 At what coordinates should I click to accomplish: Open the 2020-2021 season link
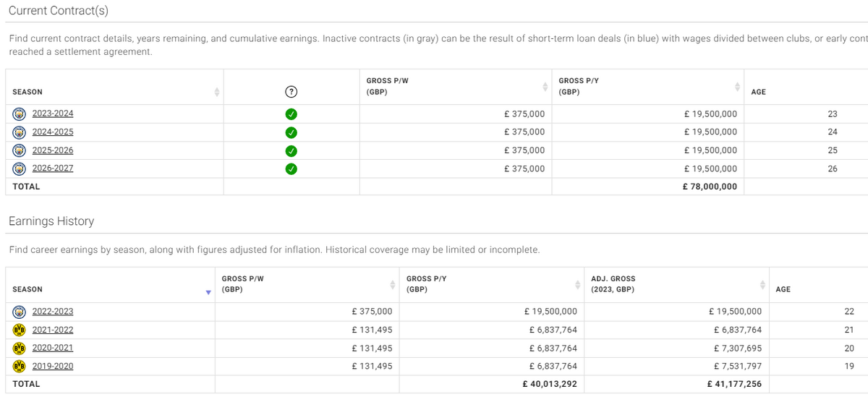point(53,348)
